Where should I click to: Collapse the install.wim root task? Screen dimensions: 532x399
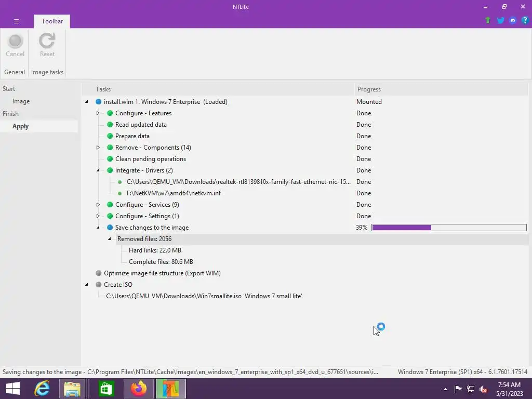click(x=87, y=102)
